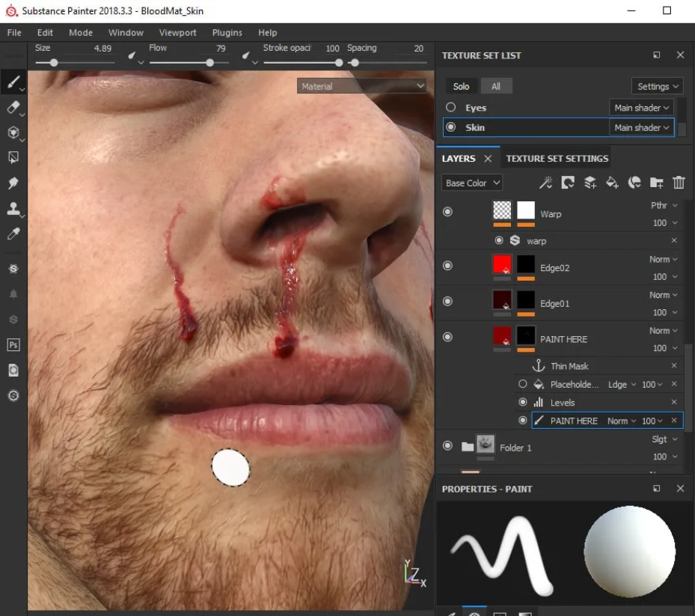The height and width of the screenshot is (616, 695).
Task: Select the Eraser tool in left toolbar
Action: [13, 107]
